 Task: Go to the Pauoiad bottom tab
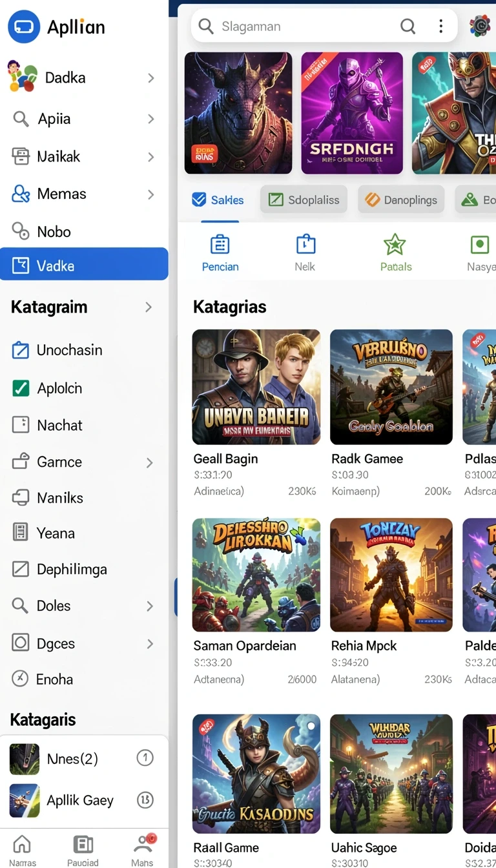point(83,850)
